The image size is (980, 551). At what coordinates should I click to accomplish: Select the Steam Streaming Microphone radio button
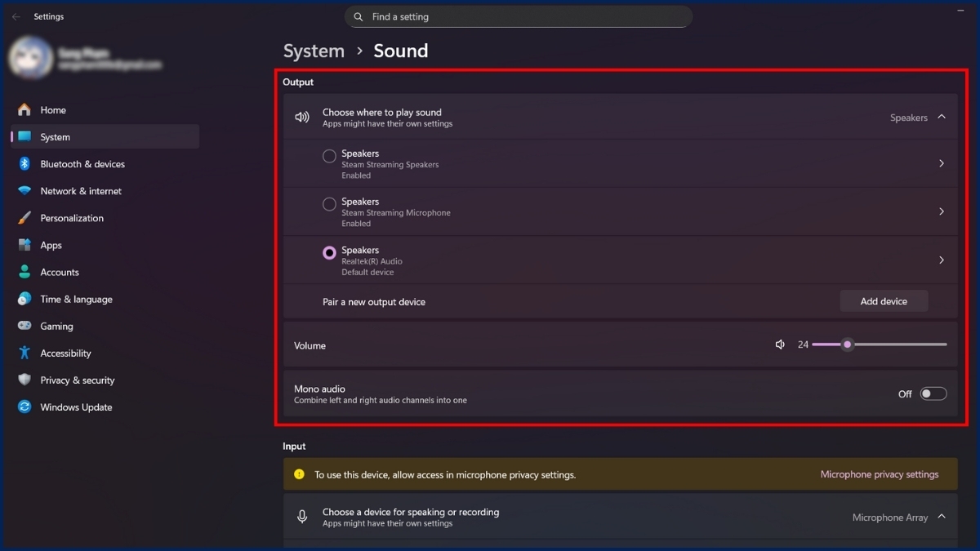pyautogui.click(x=329, y=204)
